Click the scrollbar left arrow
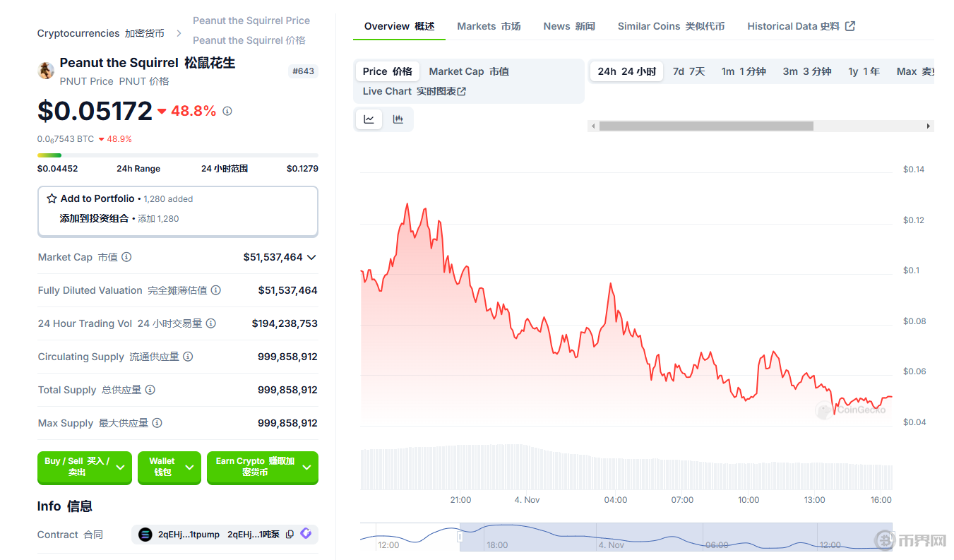This screenshot has width=954, height=560. (593, 126)
